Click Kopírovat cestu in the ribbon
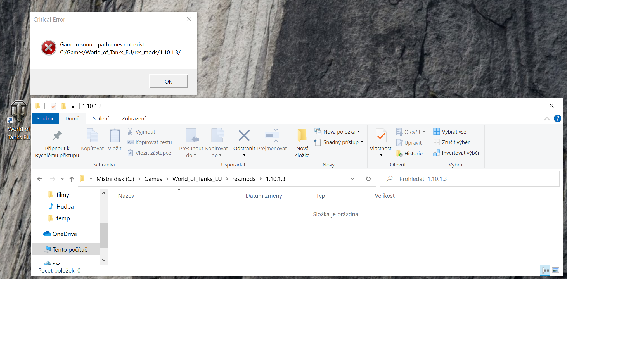Image resolution: width=644 pixels, height=362 pixels. coord(150,142)
